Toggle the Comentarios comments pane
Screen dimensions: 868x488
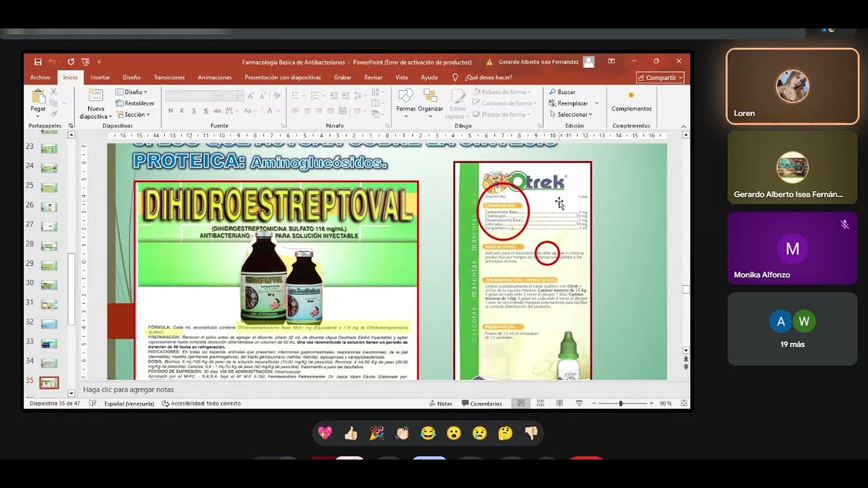482,403
